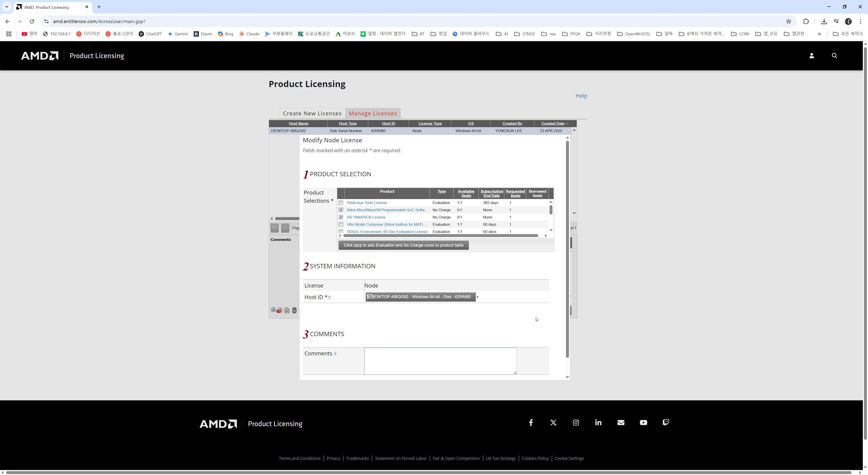Click the email license icon
Viewport: 868px width, 475px height.
coord(279,310)
